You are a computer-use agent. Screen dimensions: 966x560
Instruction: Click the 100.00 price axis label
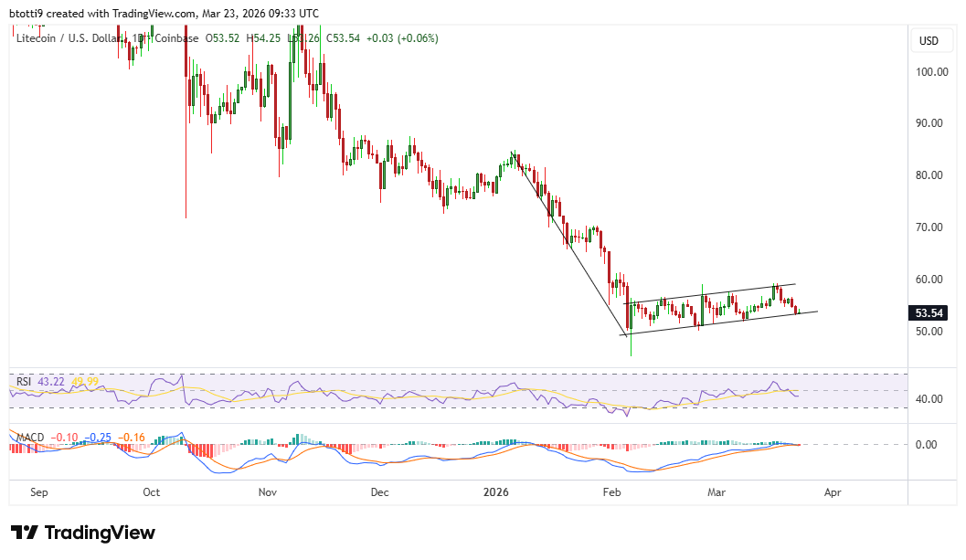[x=931, y=71]
